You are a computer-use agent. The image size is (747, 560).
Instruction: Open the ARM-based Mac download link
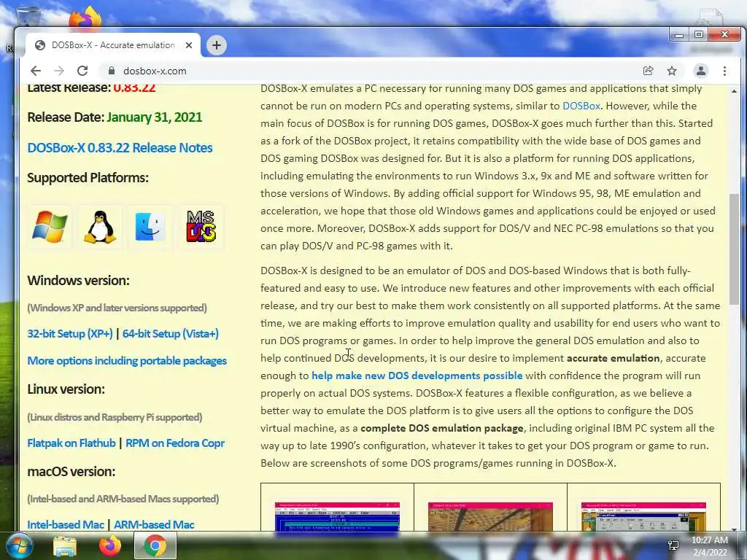[154, 525]
